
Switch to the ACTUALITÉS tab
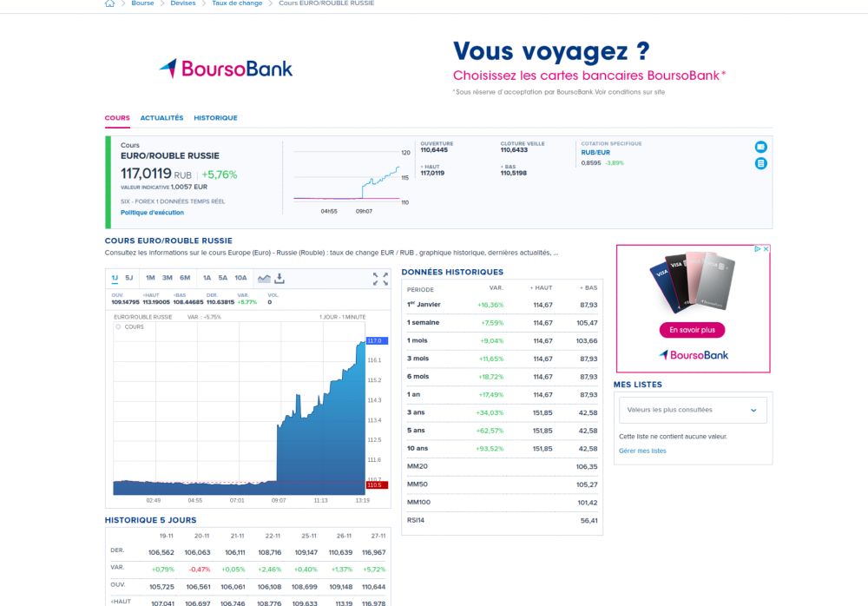(161, 118)
